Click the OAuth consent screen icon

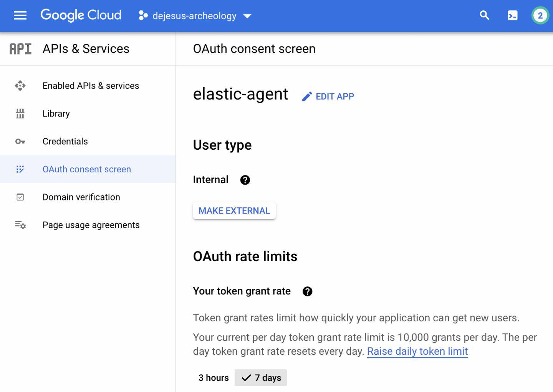[20, 169]
